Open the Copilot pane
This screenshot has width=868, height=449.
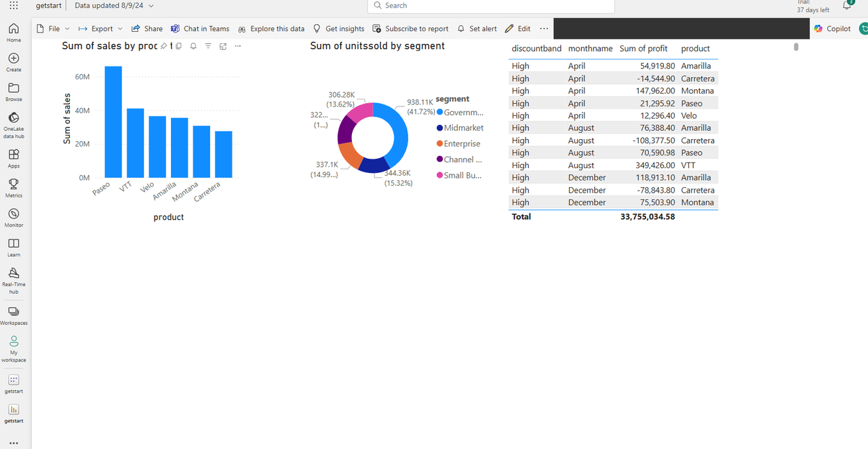pos(832,28)
